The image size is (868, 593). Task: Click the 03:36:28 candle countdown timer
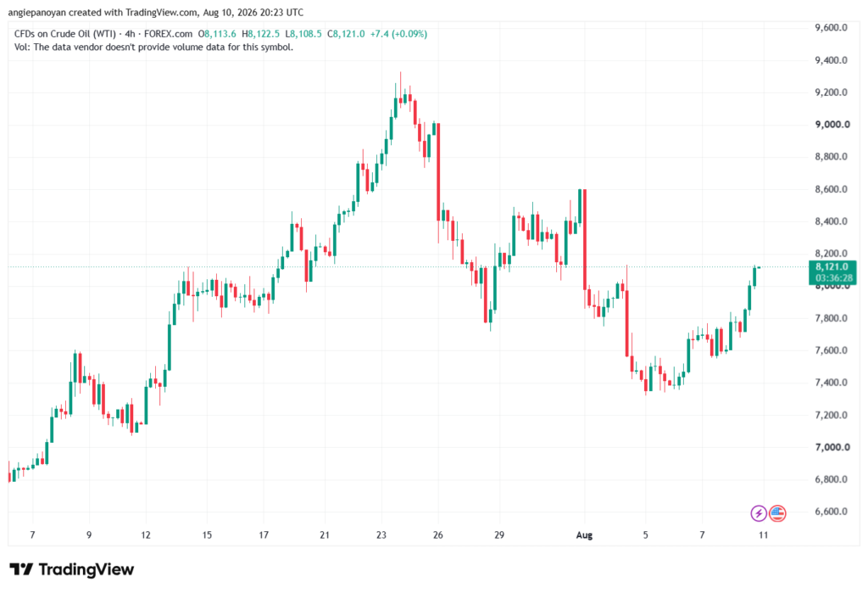click(x=834, y=277)
